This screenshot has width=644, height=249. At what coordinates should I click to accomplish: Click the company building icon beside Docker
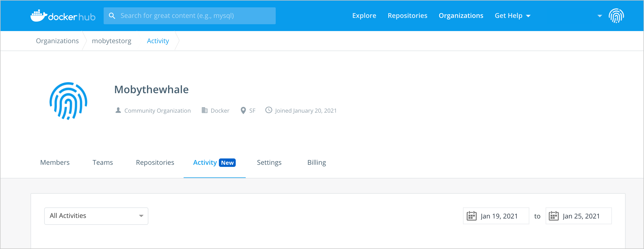pos(204,110)
